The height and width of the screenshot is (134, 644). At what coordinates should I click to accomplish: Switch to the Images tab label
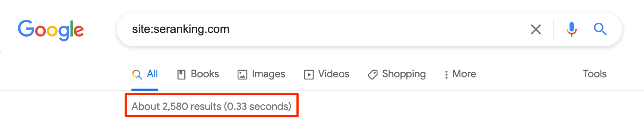(x=268, y=74)
